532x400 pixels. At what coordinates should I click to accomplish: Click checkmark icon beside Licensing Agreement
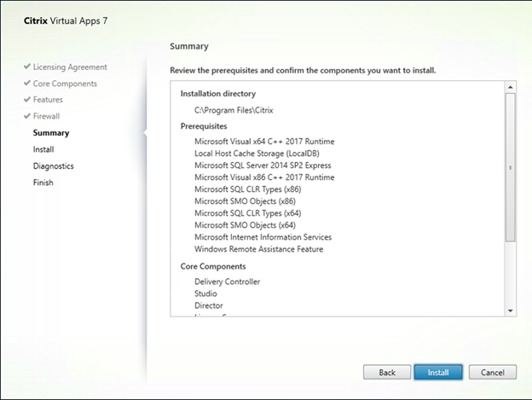click(27, 67)
